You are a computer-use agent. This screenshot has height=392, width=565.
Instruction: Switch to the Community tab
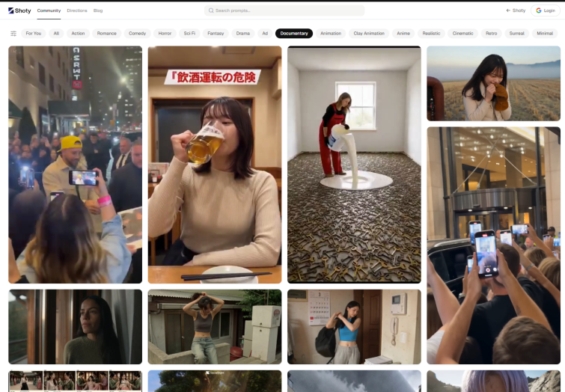(49, 10)
